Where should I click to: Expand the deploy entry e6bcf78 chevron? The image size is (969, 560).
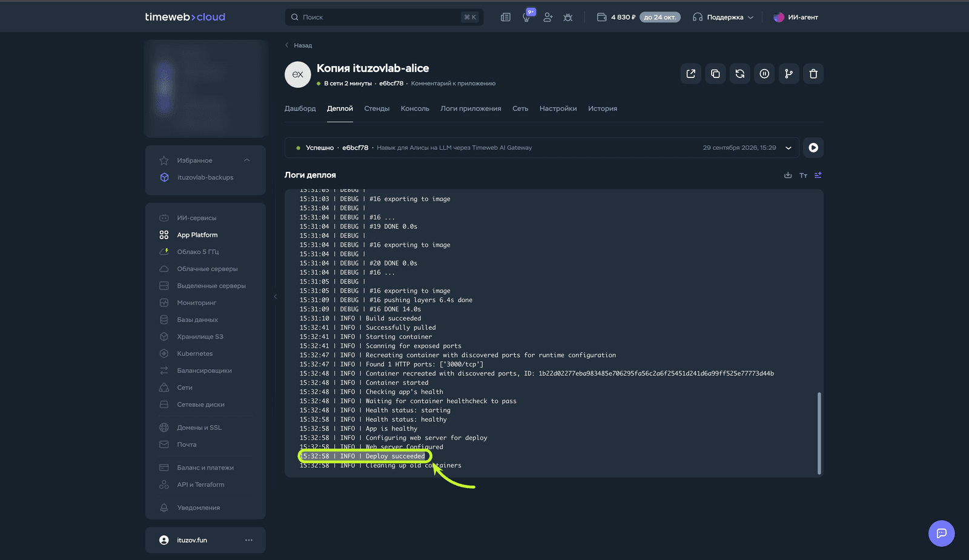point(789,148)
